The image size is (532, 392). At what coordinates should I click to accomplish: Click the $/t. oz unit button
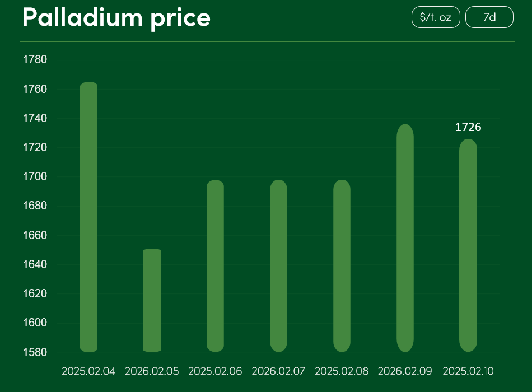click(435, 17)
